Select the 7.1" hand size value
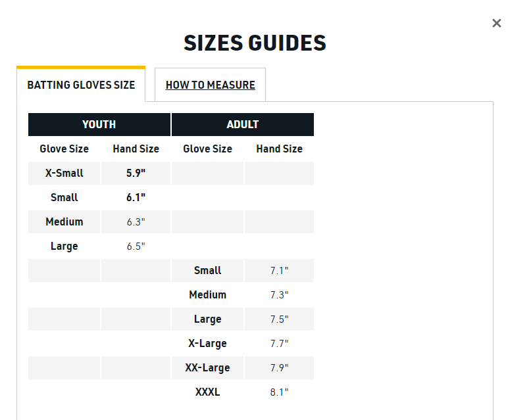This screenshot has height=420, width=506. click(x=279, y=270)
